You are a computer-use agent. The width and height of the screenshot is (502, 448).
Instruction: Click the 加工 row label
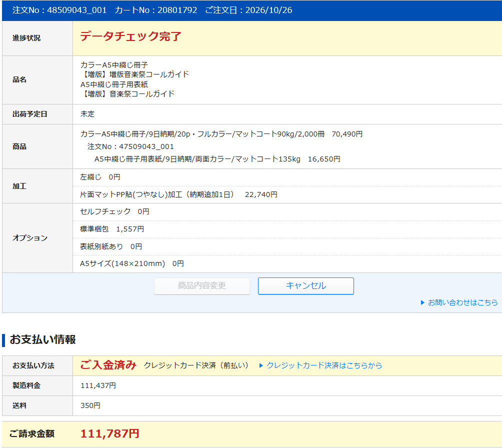pos(19,186)
